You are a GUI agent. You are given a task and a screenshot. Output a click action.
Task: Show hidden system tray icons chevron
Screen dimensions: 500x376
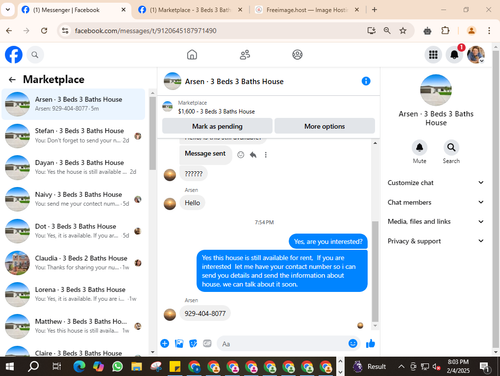(x=401, y=367)
